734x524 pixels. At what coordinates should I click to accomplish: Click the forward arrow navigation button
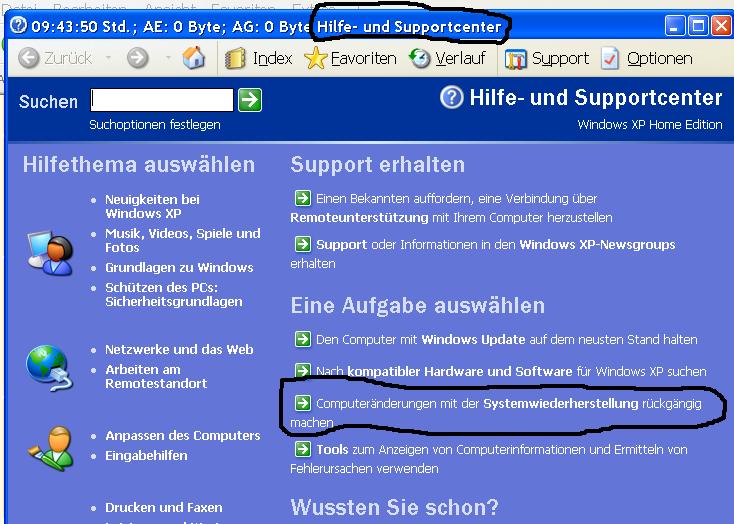pos(138,58)
